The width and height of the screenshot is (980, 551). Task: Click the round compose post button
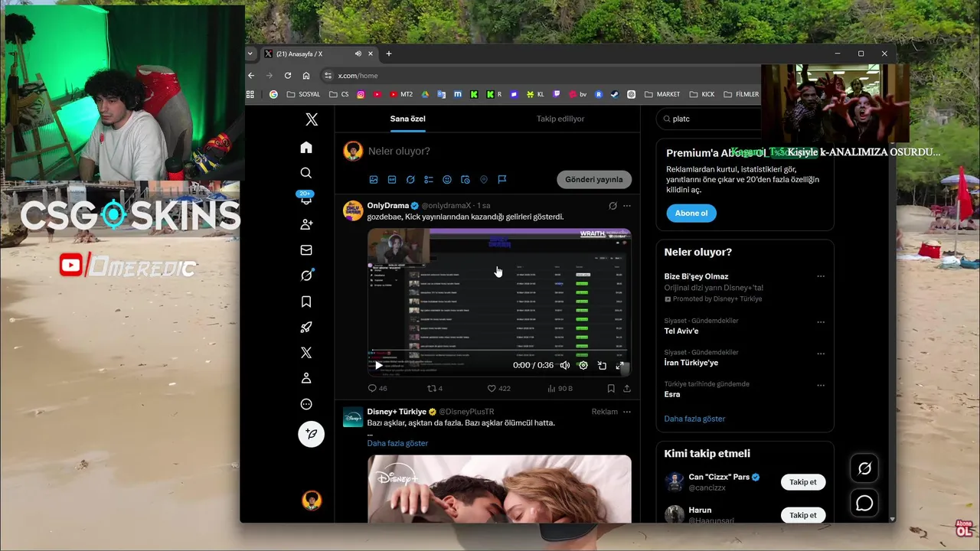click(x=311, y=434)
